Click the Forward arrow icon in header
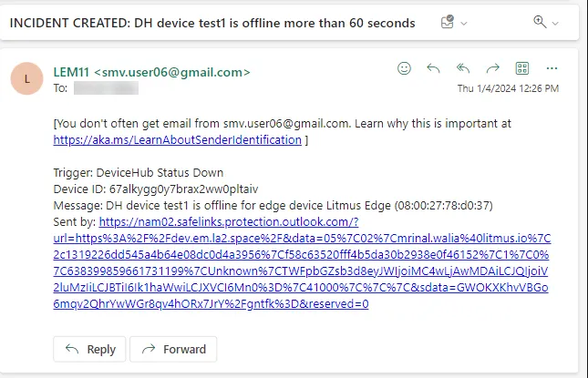Image resolution: width=588 pixels, height=378 pixels. [493, 68]
